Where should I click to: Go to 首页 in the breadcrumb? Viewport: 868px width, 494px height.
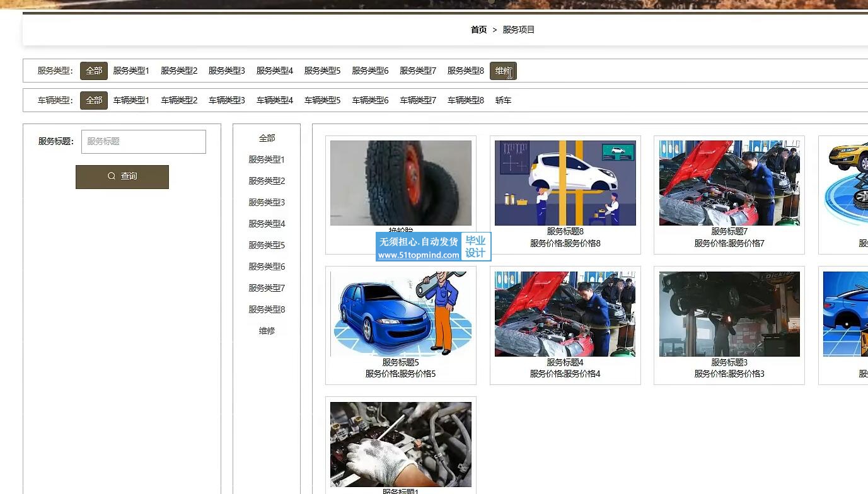pyautogui.click(x=478, y=30)
